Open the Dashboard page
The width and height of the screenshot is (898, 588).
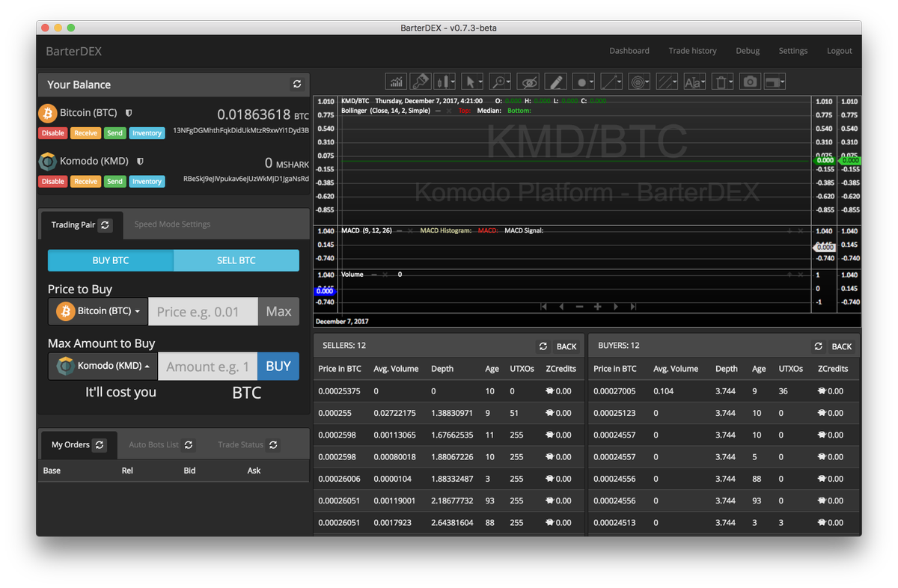click(629, 51)
